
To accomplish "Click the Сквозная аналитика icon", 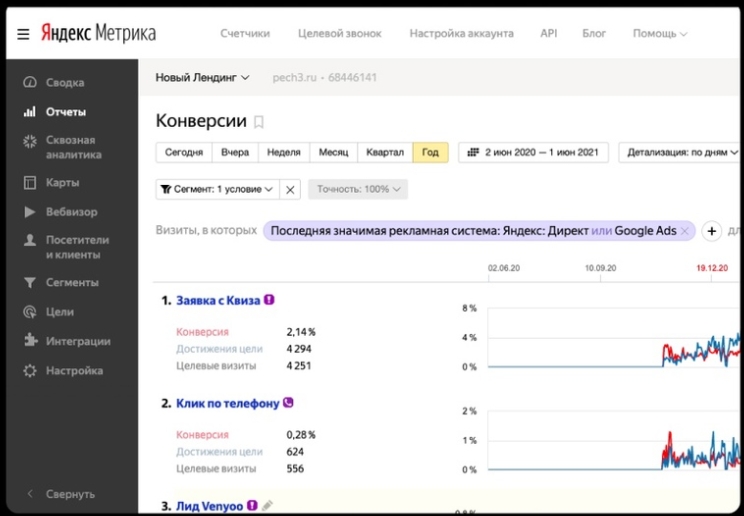I will [30, 141].
